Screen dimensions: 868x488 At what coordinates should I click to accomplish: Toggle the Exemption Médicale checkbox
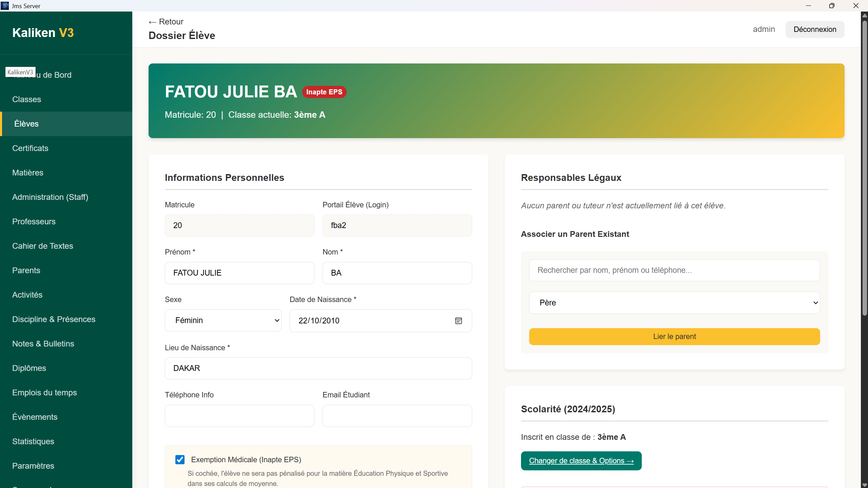pos(180,459)
